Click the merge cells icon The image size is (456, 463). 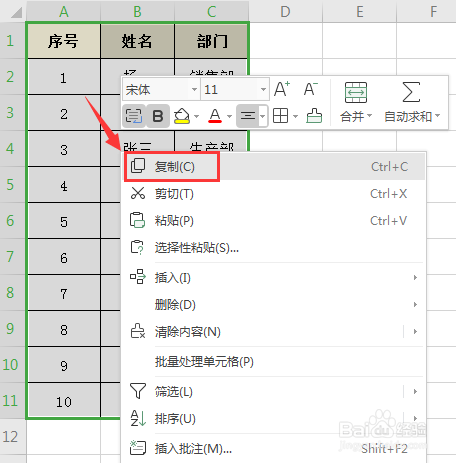[356, 92]
